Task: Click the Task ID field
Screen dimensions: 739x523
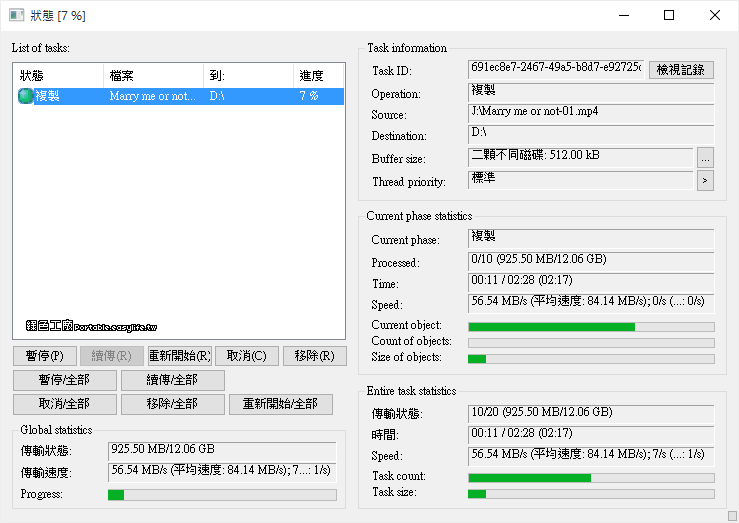Action: pos(556,69)
